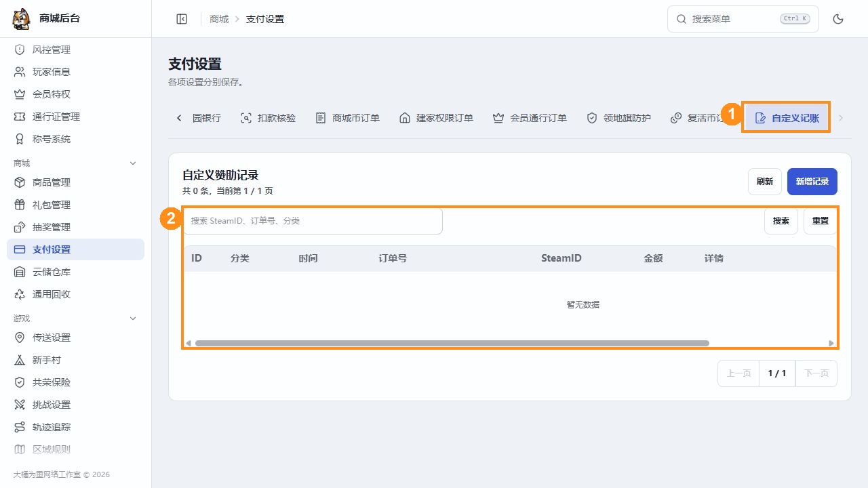This screenshot has width=868, height=488.
Task: Open 礼包管理 sidebar item
Action: click(75, 205)
